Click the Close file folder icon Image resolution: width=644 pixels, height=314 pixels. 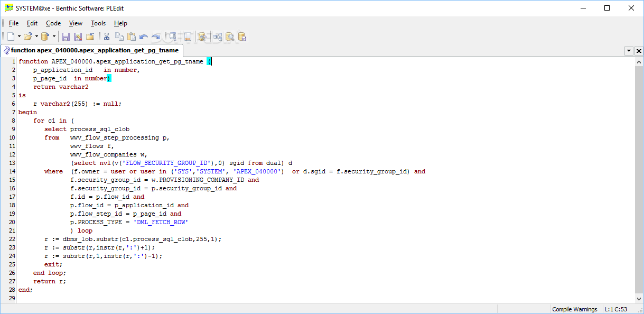click(x=90, y=36)
